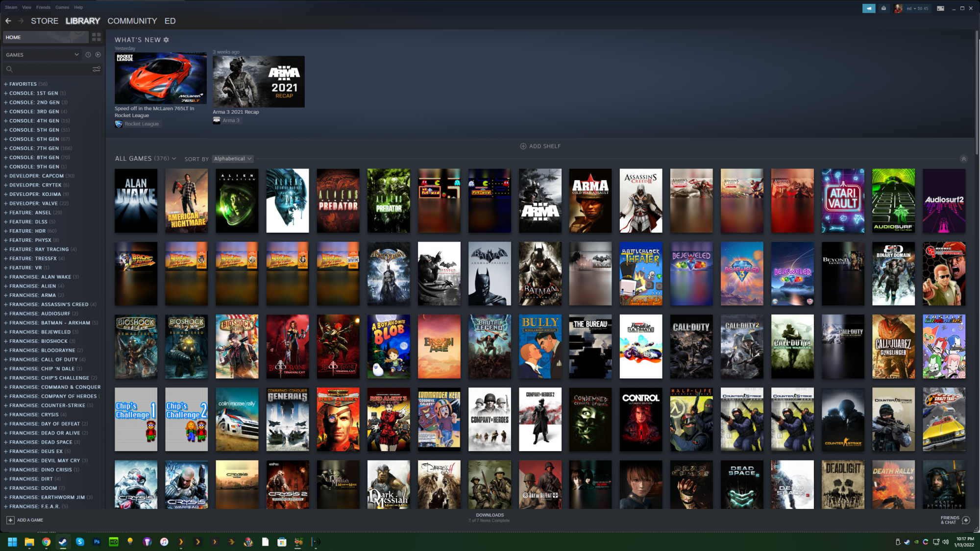
Task: Open Windows Start menu in taskbar
Action: pyautogui.click(x=12, y=542)
